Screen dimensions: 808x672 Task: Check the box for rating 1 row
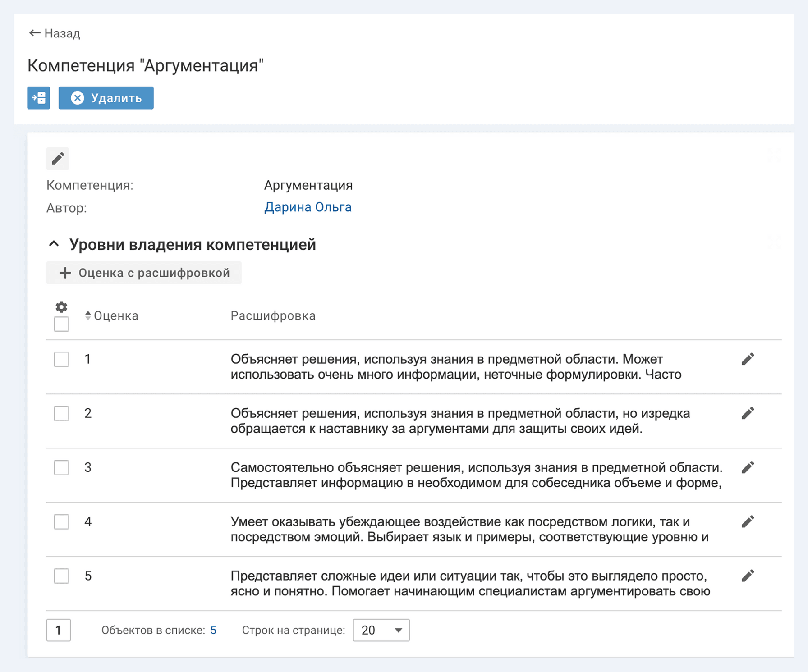pyautogui.click(x=61, y=359)
